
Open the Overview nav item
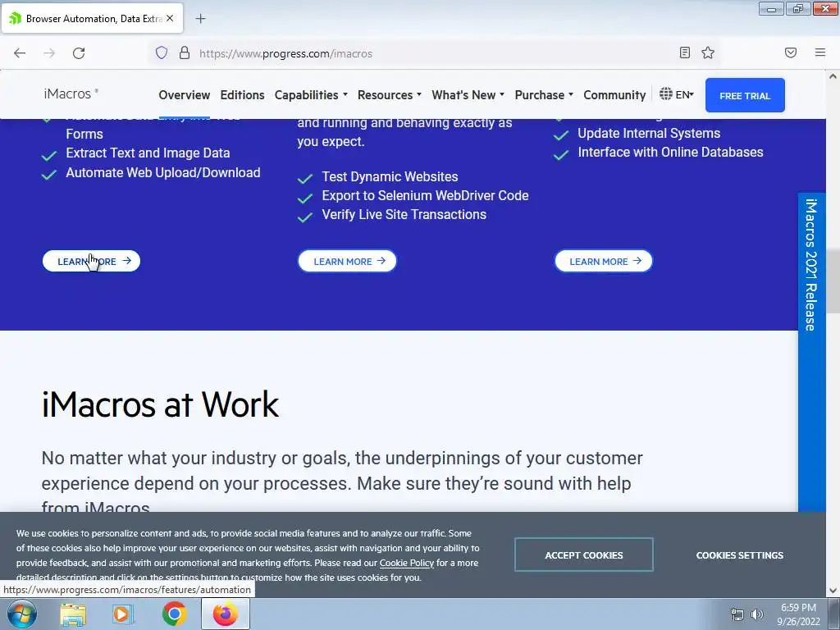tap(185, 95)
